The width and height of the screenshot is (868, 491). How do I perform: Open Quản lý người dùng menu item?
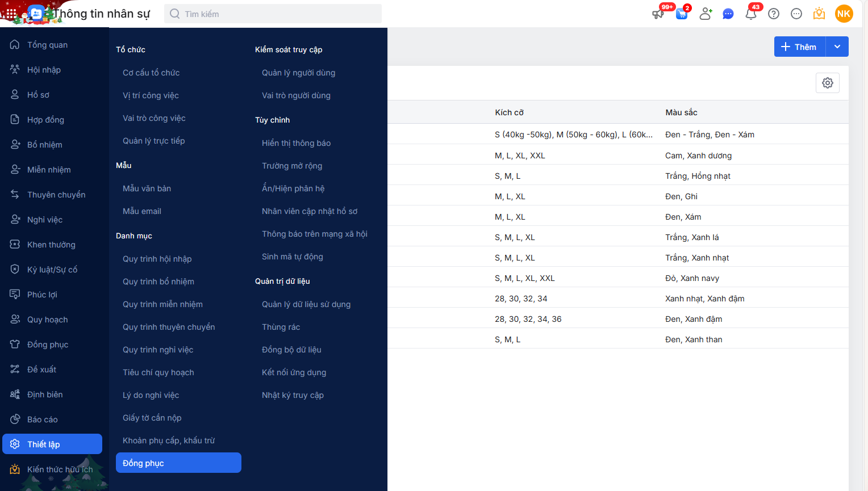tap(298, 73)
